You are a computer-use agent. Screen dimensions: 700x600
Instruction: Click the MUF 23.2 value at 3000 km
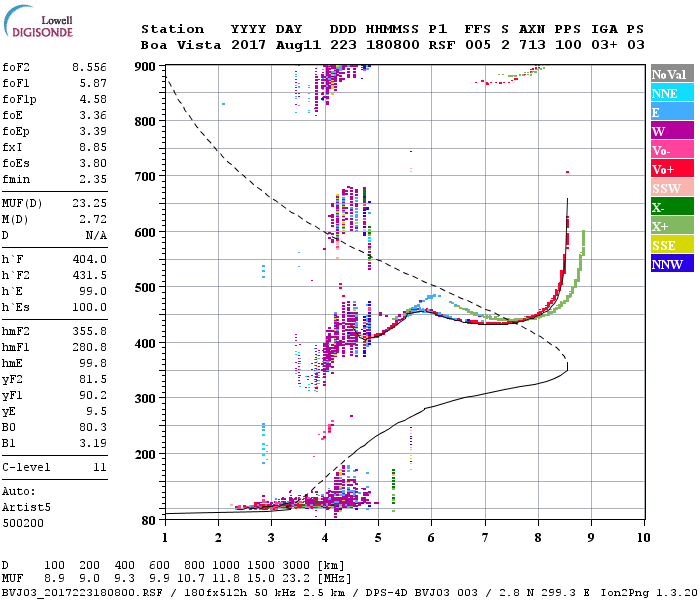coord(296,579)
